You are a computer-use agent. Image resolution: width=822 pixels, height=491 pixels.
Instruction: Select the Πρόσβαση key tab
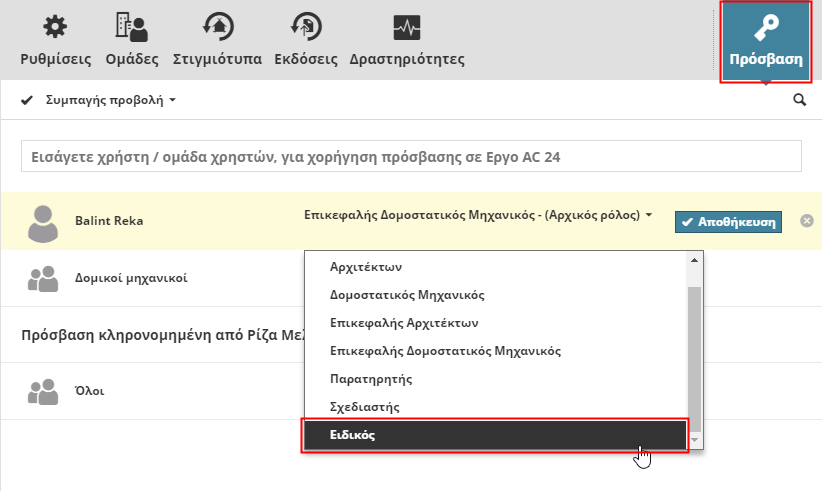pyautogui.click(x=766, y=41)
